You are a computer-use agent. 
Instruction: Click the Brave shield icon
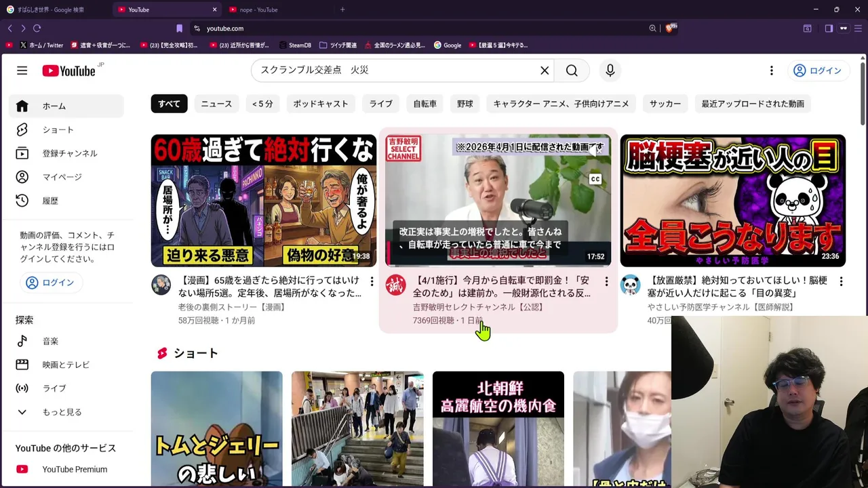[x=671, y=28]
